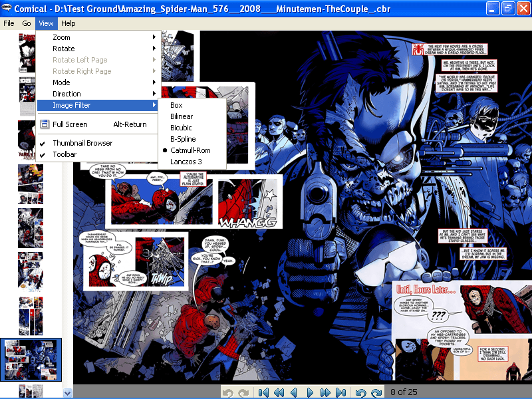Select the Catmull-Rom image filter
The height and width of the screenshot is (399, 532).
[x=190, y=150]
